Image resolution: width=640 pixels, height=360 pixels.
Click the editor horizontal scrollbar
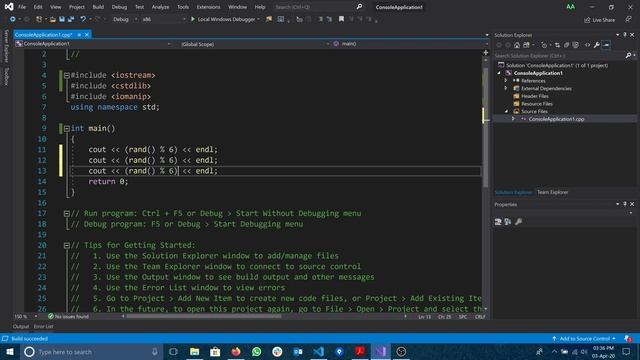[204, 316]
